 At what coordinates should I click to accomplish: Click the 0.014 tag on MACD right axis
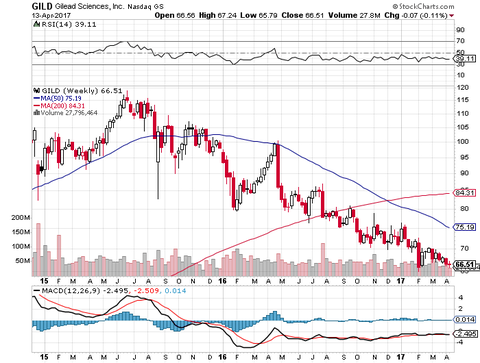[x=465, y=320]
